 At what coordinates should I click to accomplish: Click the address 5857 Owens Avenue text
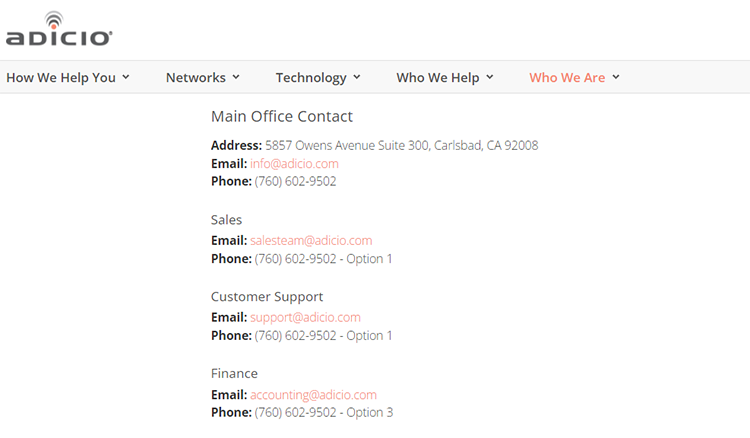401,145
